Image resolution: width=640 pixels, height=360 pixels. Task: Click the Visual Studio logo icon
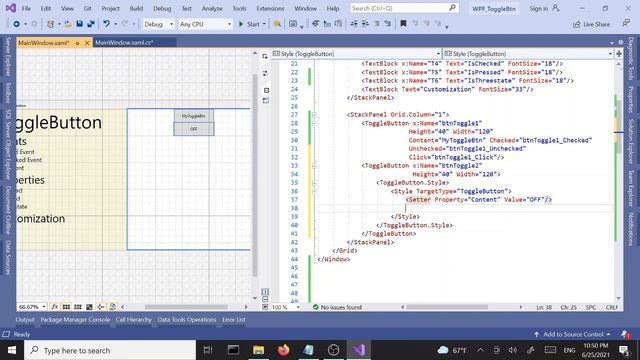(x=11, y=8)
